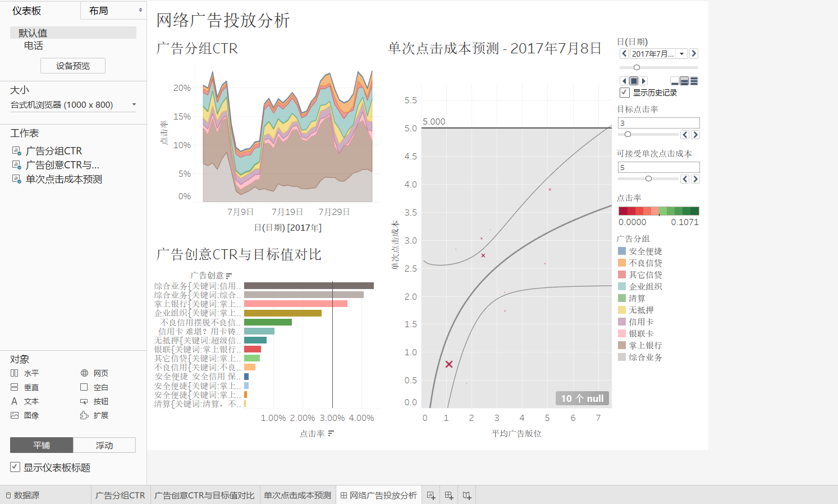Select the 网络广告投放分析 dashboard tab
This screenshot has width=838, height=504.
378,495
